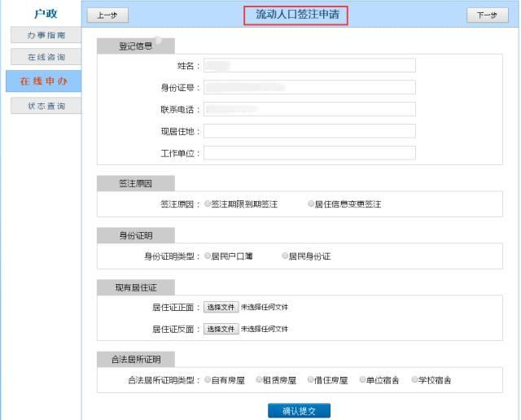521x420 pixels.
Task: Open the 在线咨询 sidebar menu item
Action: click(46, 57)
